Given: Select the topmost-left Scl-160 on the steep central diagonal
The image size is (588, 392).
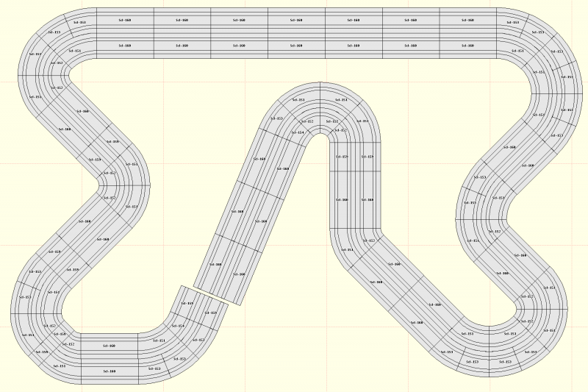Looking at the screenshot, I should [259, 159].
